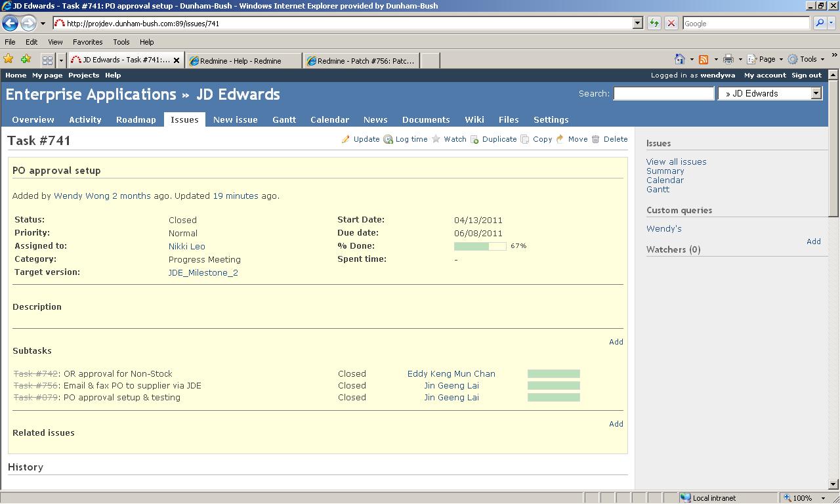Viewport: 840px width, 504px height.
Task: Switch to the Redmine - Help tab
Action: (243, 60)
